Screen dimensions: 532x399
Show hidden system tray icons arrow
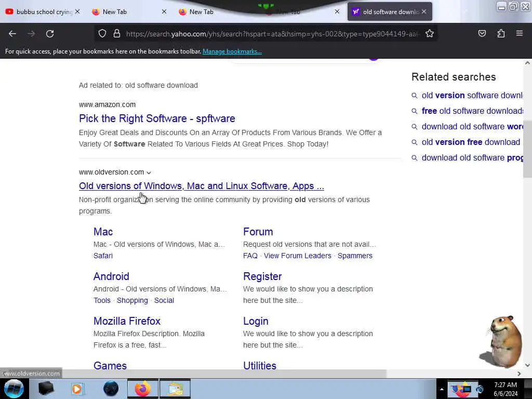442,389
